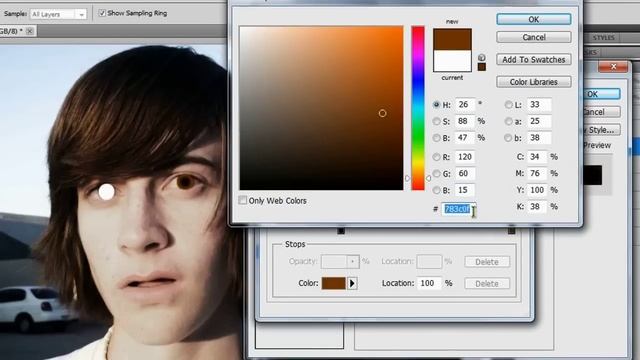Select the brightness B radio button

pos(436,138)
